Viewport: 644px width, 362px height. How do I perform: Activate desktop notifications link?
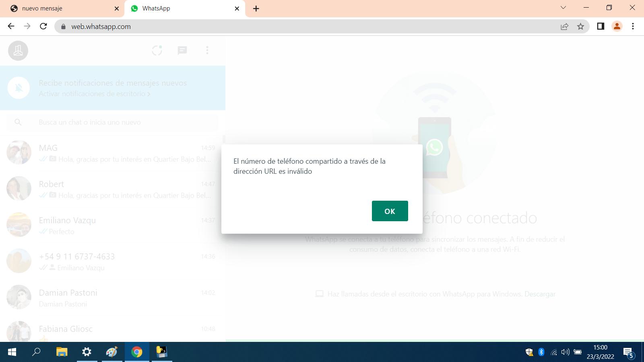[95, 94]
